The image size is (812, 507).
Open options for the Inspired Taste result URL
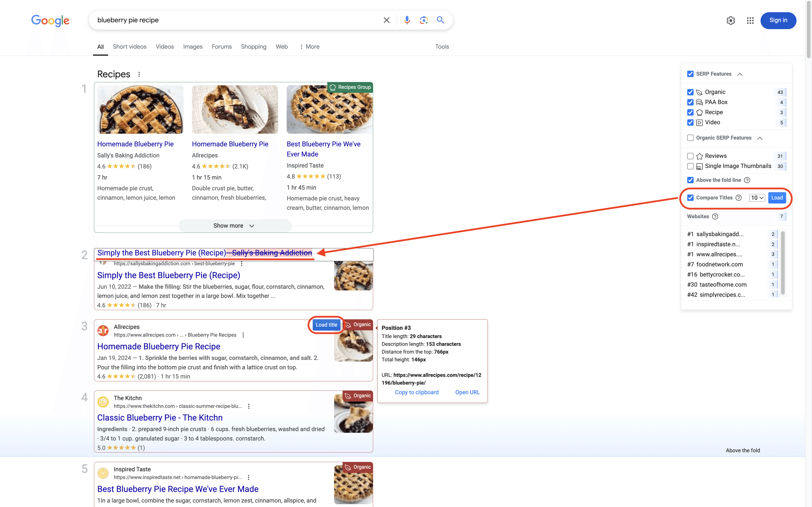248,477
